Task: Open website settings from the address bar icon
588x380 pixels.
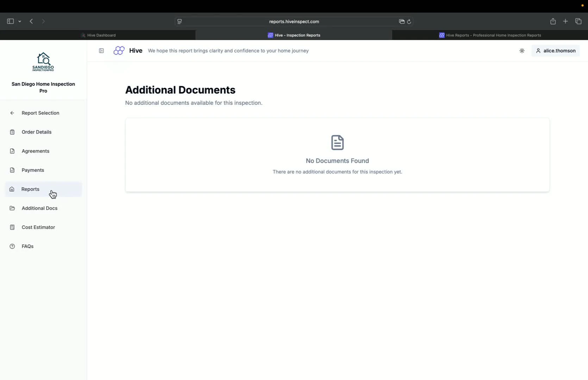Action: point(180,21)
